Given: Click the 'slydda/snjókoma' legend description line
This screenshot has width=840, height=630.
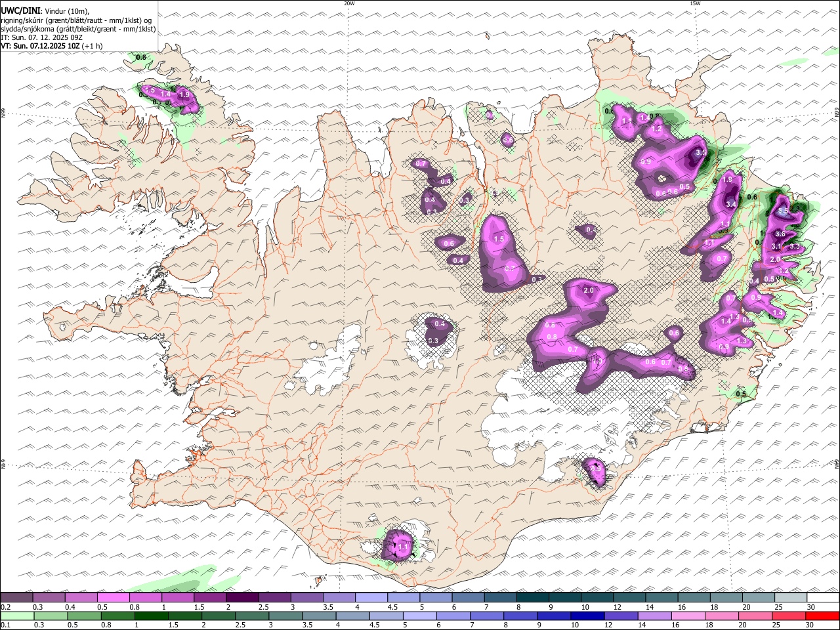Looking at the screenshot, I should click(x=79, y=29).
